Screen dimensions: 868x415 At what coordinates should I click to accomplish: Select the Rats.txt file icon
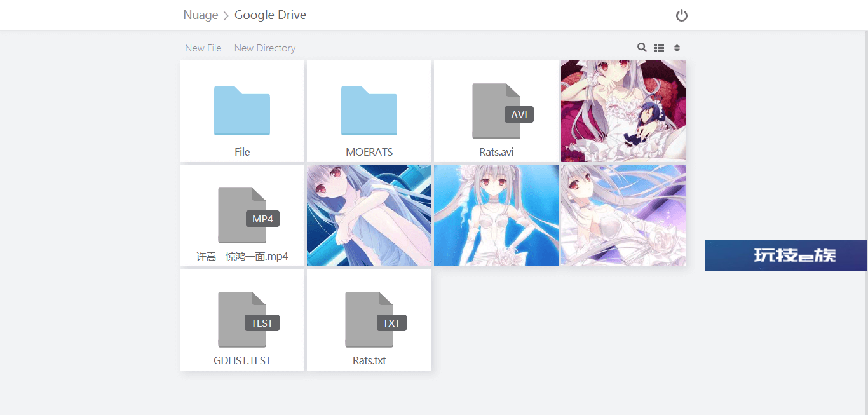[369, 320]
